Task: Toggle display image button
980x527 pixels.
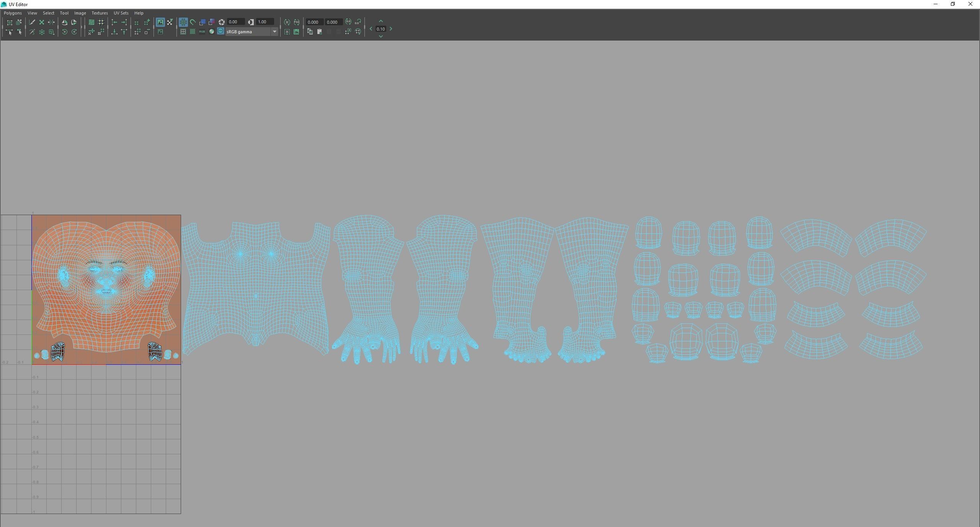Action: coord(160,22)
